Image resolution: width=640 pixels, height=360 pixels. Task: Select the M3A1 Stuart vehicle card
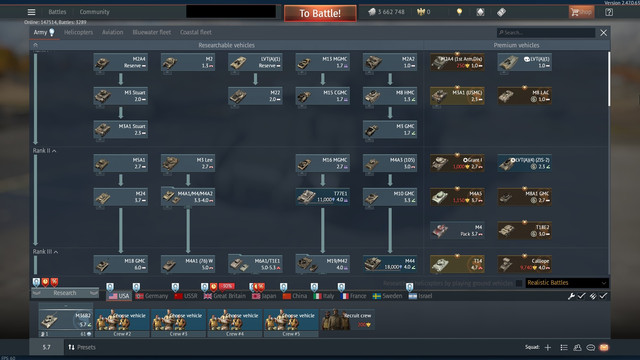120,129
